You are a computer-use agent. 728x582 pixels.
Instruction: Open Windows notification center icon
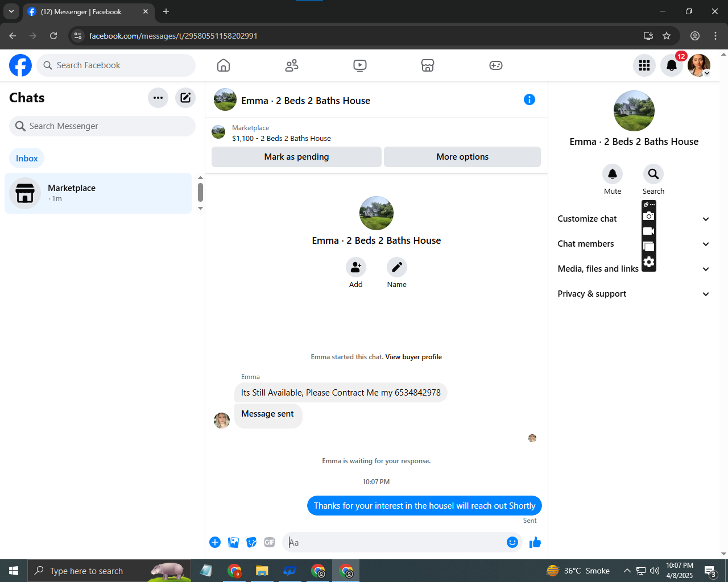(x=710, y=571)
